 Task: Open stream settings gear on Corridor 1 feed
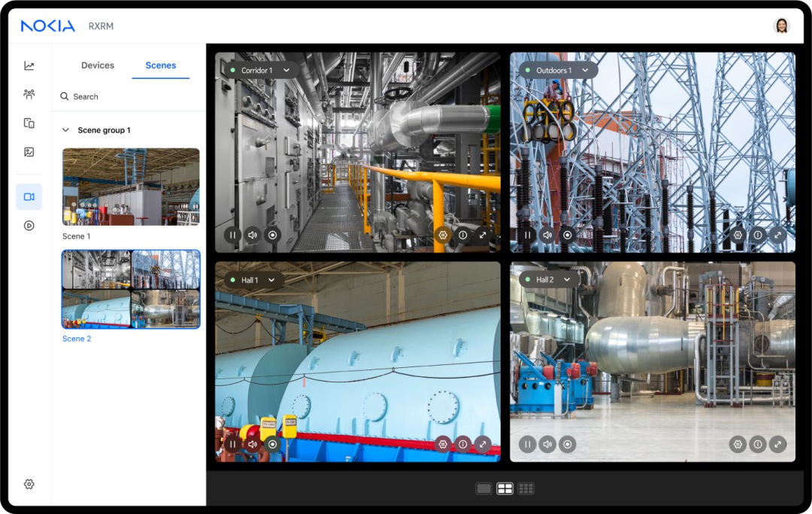(x=443, y=235)
